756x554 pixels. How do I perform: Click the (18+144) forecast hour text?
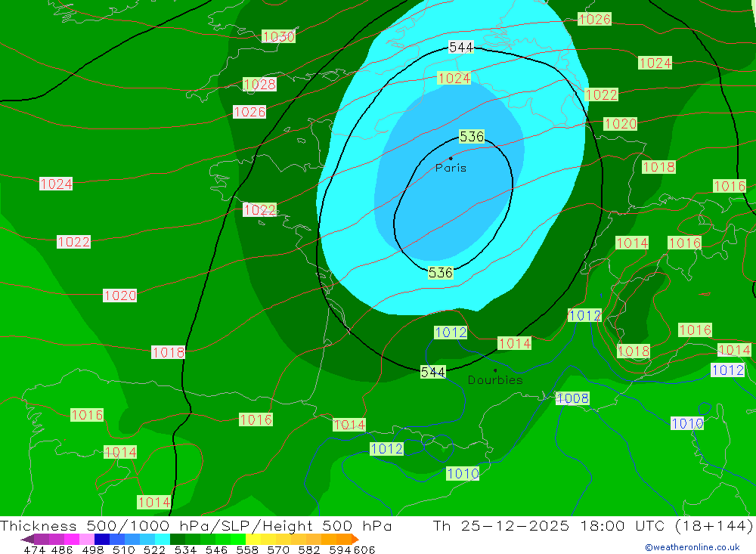(714, 525)
